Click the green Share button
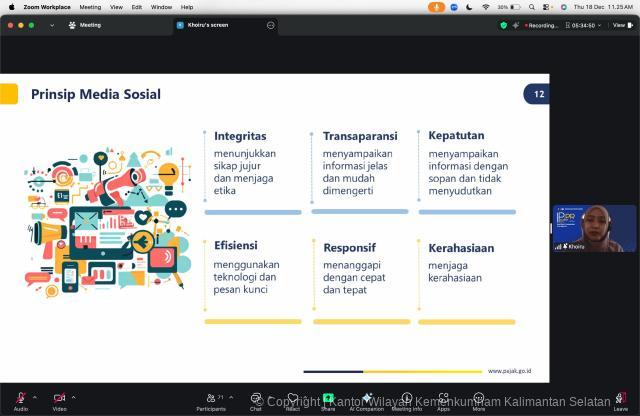 tap(328, 399)
